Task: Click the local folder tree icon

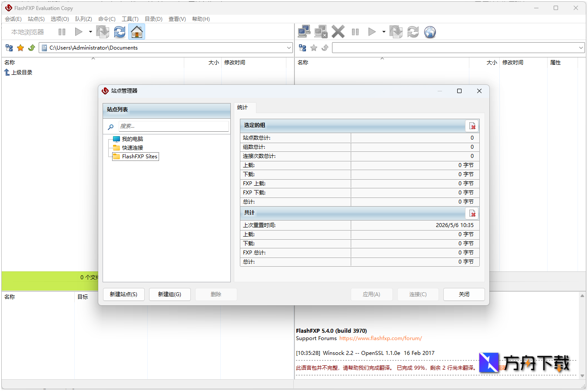Action: [x=9, y=48]
